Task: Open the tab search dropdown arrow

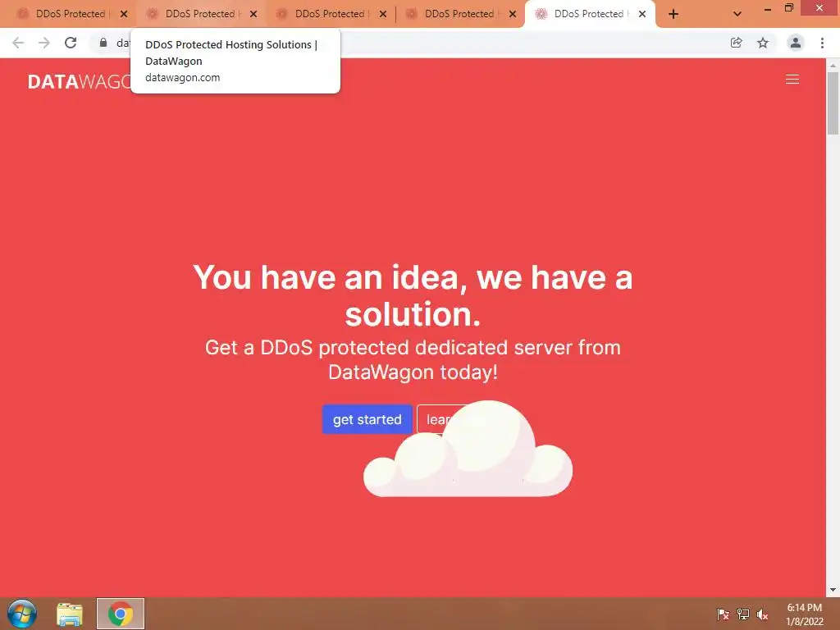Action: pyautogui.click(x=737, y=14)
